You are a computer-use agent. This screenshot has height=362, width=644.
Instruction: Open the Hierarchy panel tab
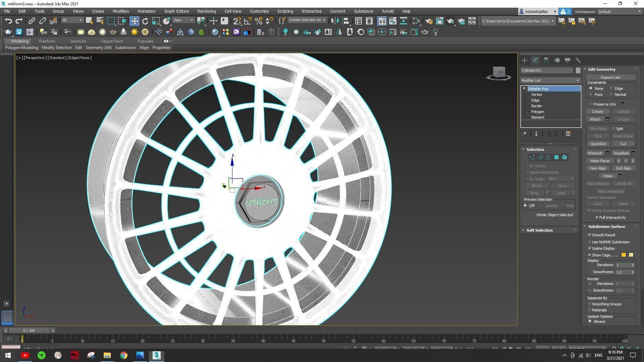(x=546, y=60)
